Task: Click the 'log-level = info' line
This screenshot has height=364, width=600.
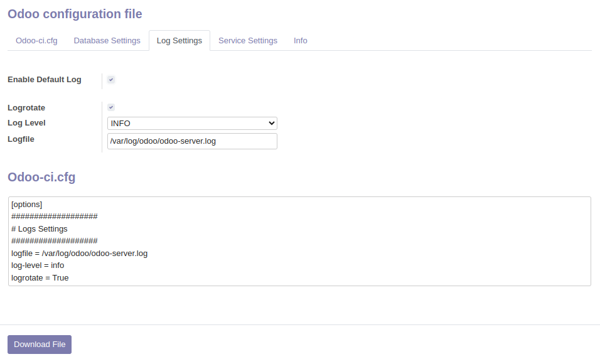Action: coord(38,265)
